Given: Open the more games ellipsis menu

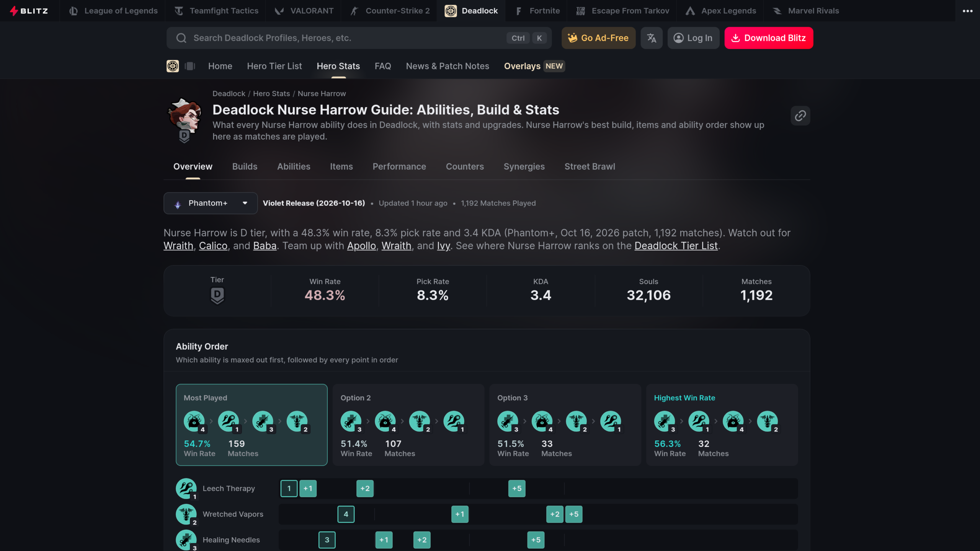Looking at the screenshot, I should coord(967,11).
